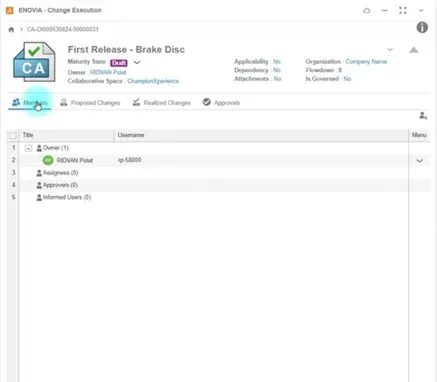Click Is Governed No link
Viewport: 437px width, 382px height.
click(x=347, y=79)
